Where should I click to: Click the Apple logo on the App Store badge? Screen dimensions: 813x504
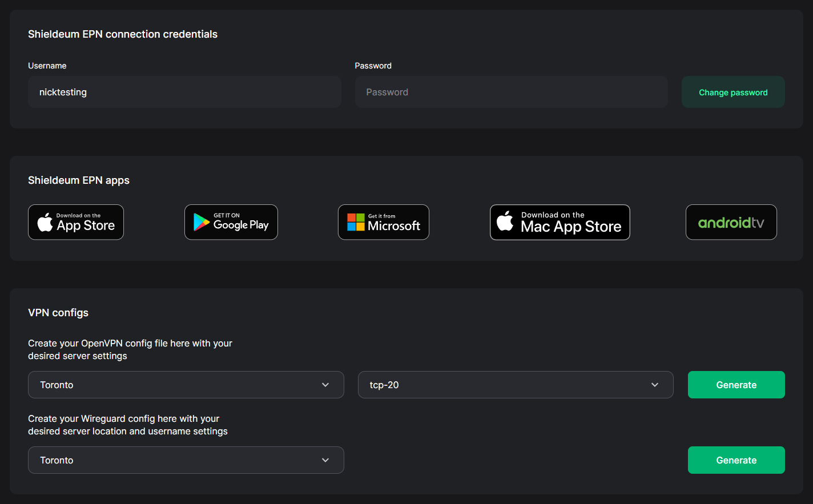pos(45,222)
